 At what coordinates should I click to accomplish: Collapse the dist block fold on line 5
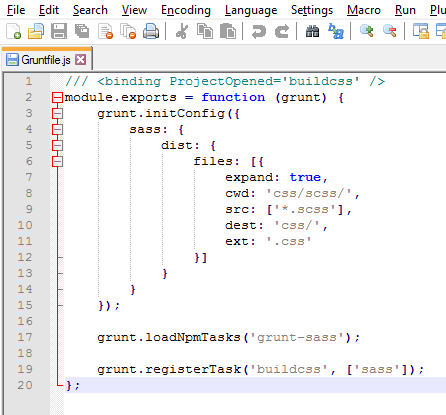(x=57, y=146)
